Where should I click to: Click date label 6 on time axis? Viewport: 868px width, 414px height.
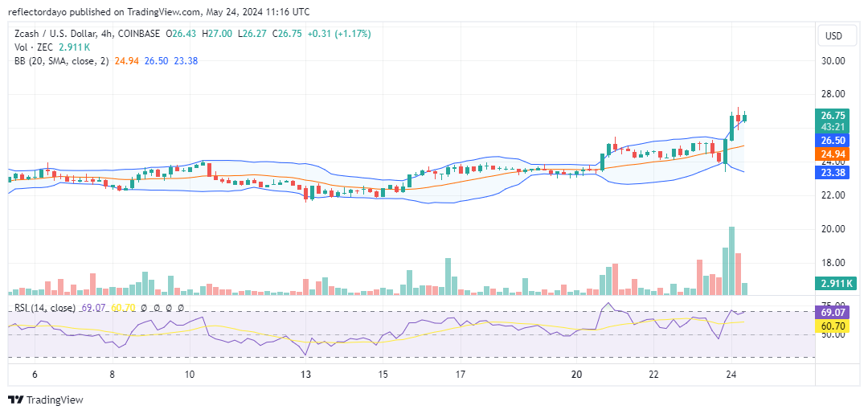35,375
